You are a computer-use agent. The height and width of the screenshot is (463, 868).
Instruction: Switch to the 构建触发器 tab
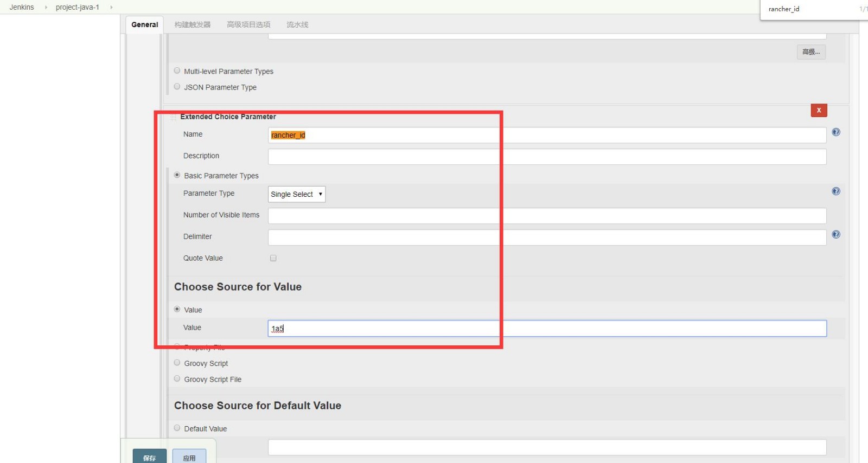point(193,24)
